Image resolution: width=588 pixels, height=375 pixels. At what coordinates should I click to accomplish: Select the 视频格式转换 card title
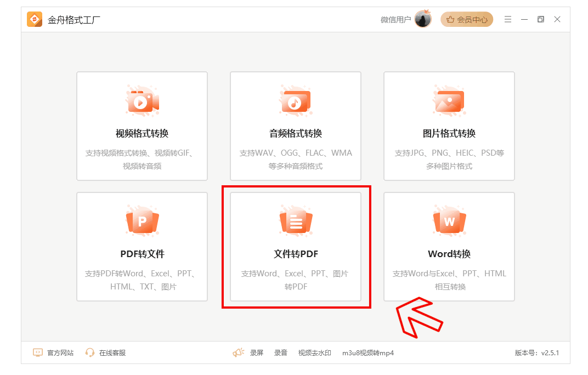[x=142, y=133]
